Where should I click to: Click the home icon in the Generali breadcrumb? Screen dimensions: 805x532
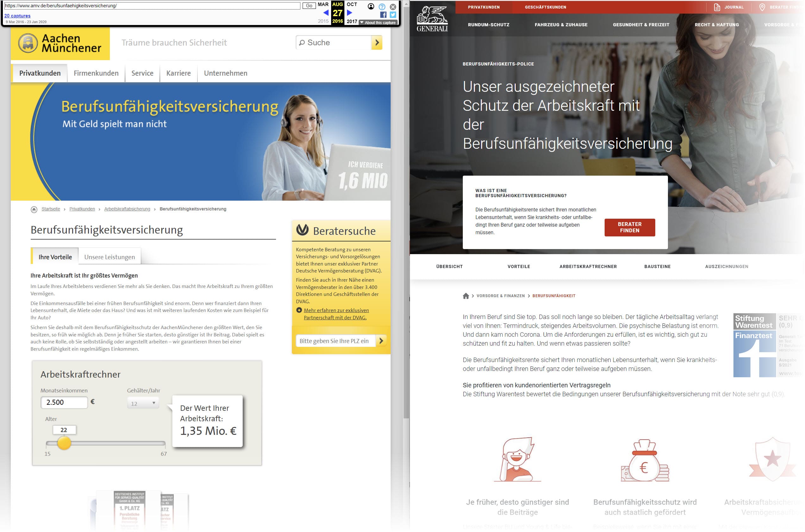(466, 296)
